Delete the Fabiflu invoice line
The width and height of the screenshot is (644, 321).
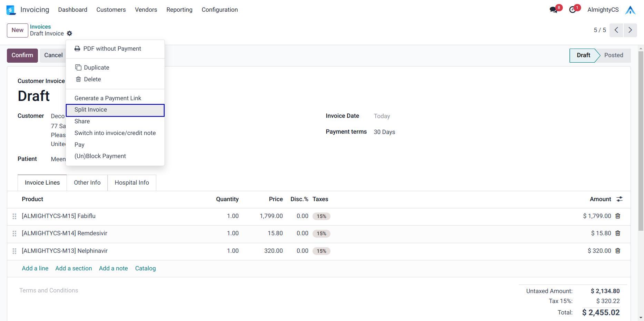(618, 216)
